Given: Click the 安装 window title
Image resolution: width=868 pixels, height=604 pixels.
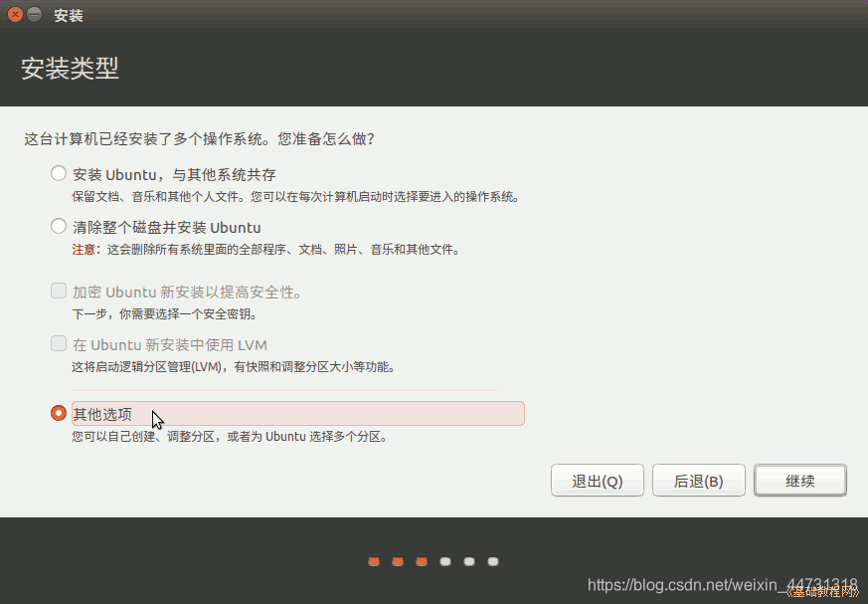Looking at the screenshot, I should (69, 15).
